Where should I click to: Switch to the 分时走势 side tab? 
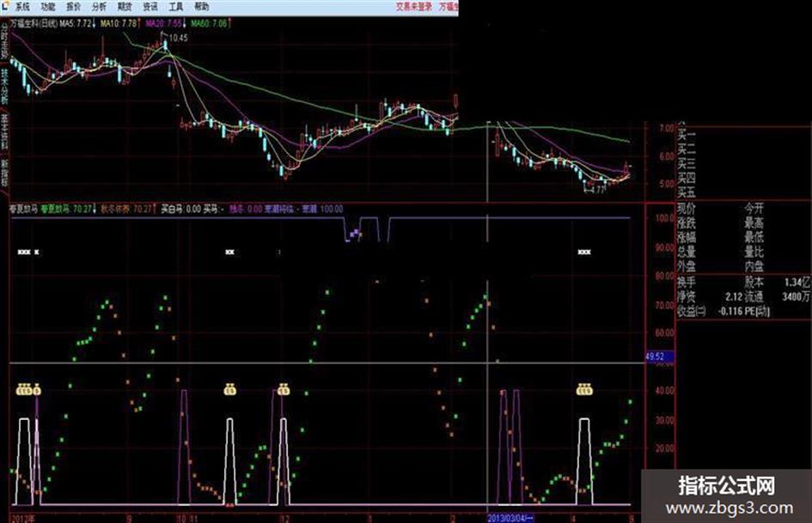[x=4, y=43]
